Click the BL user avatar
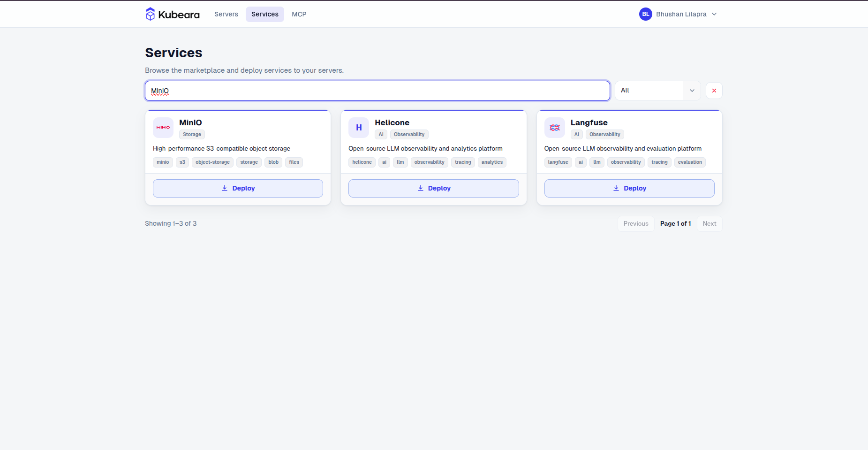Viewport: 868px width, 450px height. 646,14
